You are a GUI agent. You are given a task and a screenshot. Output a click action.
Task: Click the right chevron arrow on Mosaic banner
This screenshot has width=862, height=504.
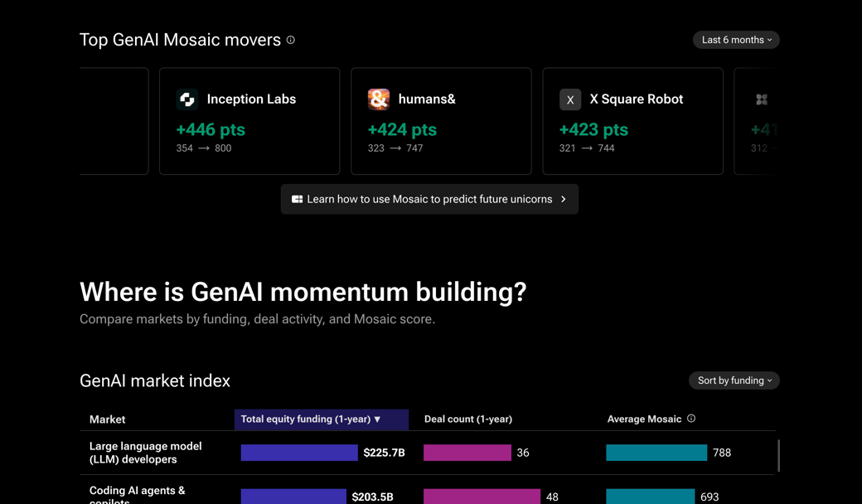564,199
